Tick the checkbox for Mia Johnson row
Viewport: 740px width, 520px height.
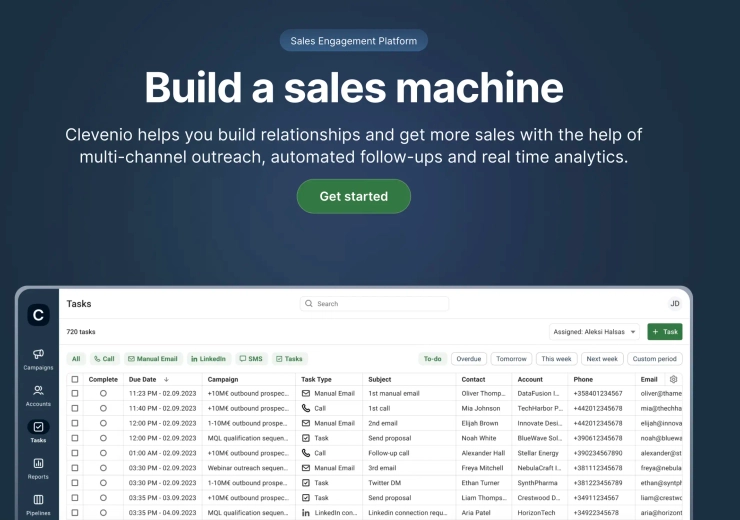[x=75, y=408]
